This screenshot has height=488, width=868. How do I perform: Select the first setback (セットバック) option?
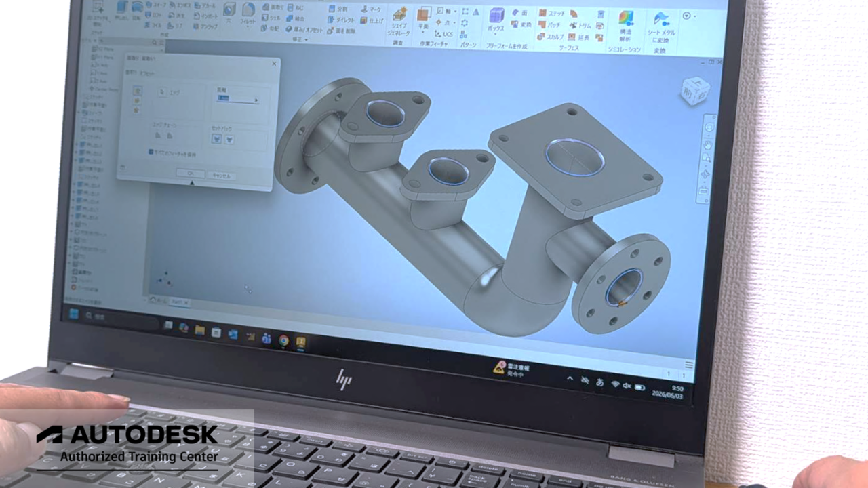(x=217, y=139)
